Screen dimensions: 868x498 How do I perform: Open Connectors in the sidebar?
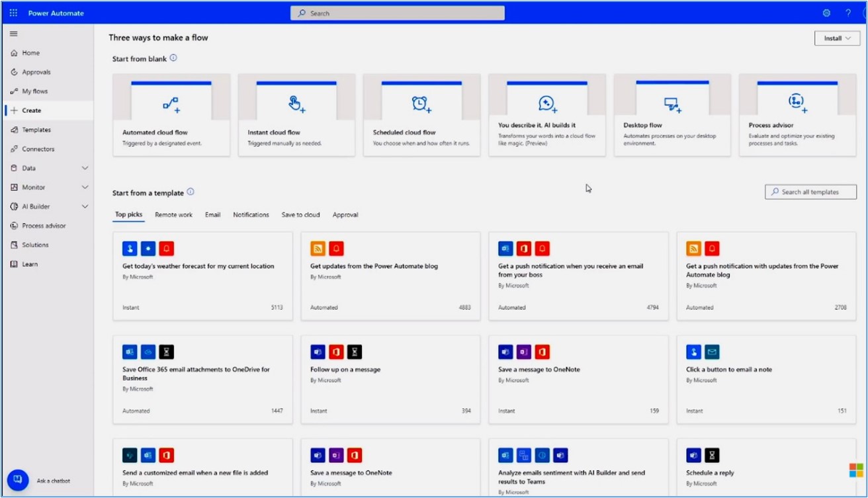[47, 149]
